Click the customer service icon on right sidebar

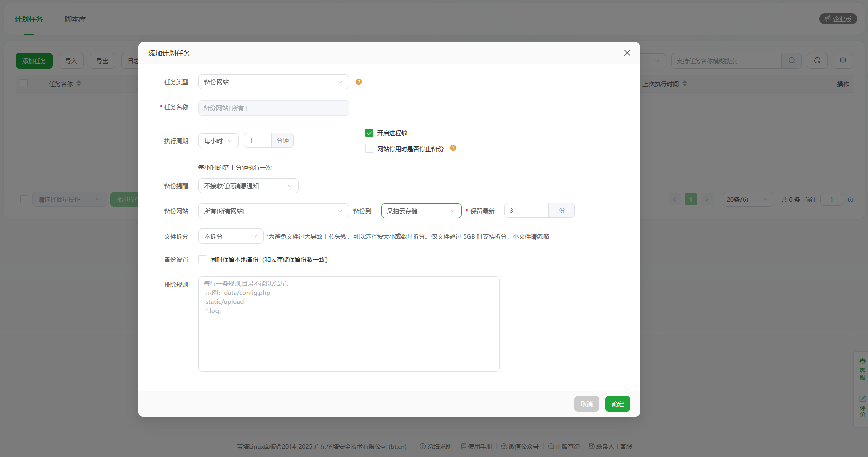pyautogui.click(x=862, y=369)
